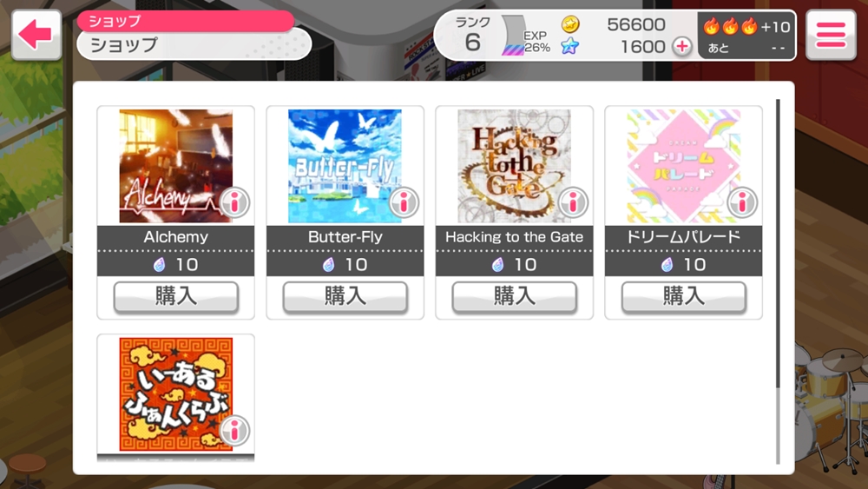This screenshot has height=489, width=868.
Task: Click the shop list vertical scrollbar
Action: 778,281
